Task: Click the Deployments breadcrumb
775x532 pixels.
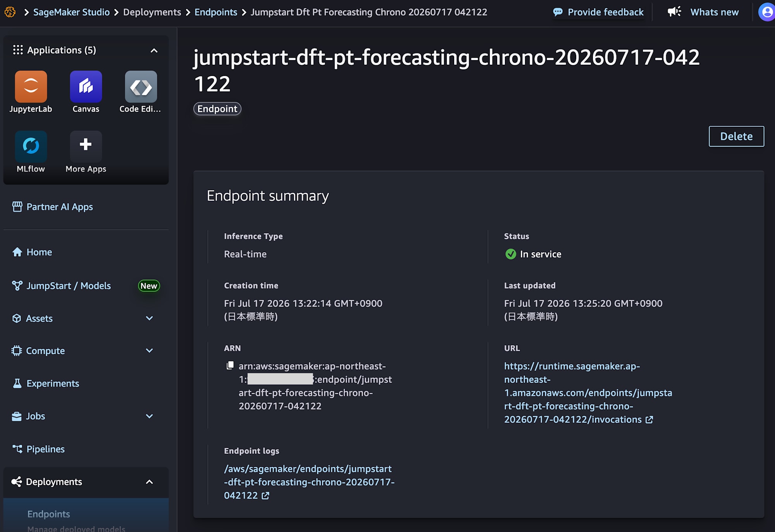Action: [152, 12]
